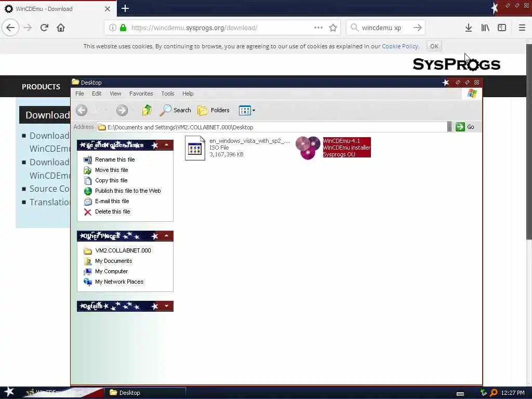Image resolution: width=532 pixels, height=399 pixels.
Task: Reload the WinCDEmu download page
Action: [44, 28]
